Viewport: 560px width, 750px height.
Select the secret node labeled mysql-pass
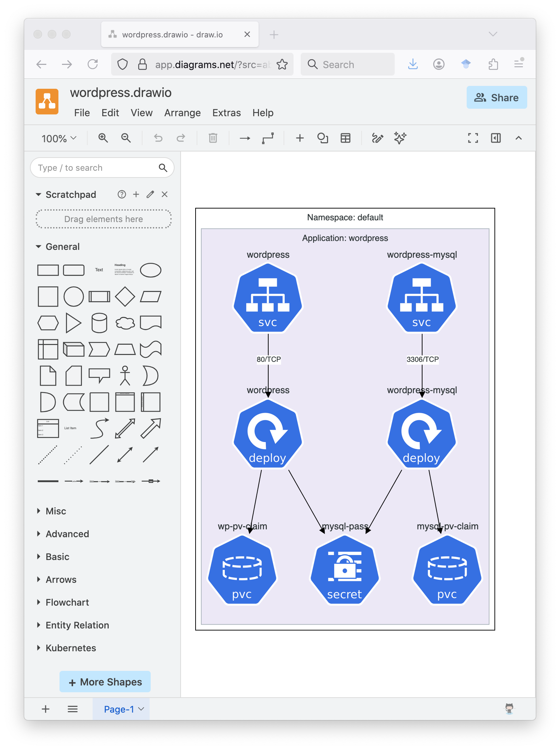(x=345, y=570)
